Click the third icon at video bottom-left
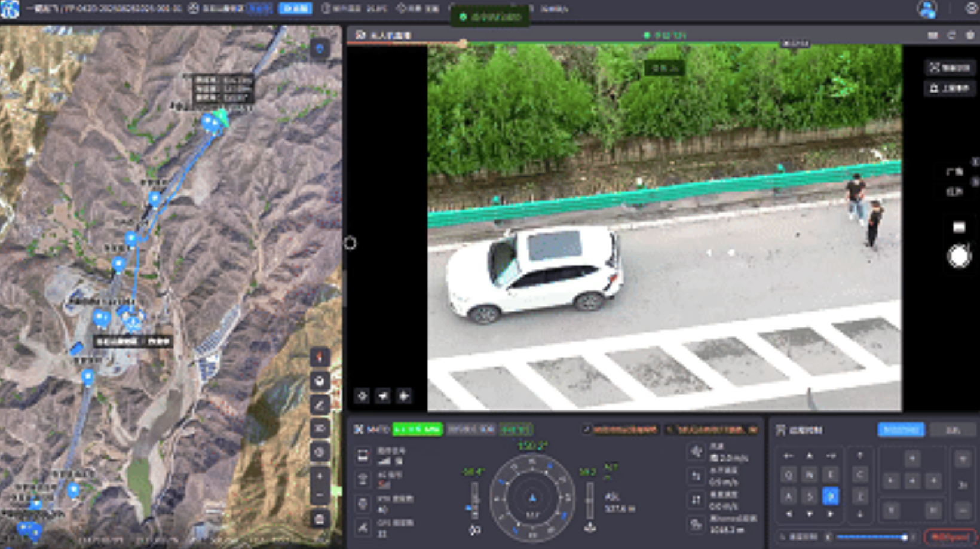 tap(404, 396)
